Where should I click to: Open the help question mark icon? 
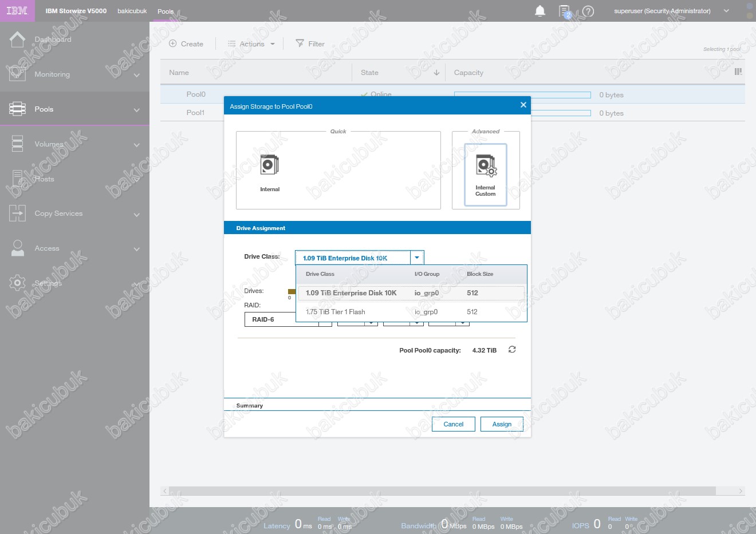pos(588,11)
